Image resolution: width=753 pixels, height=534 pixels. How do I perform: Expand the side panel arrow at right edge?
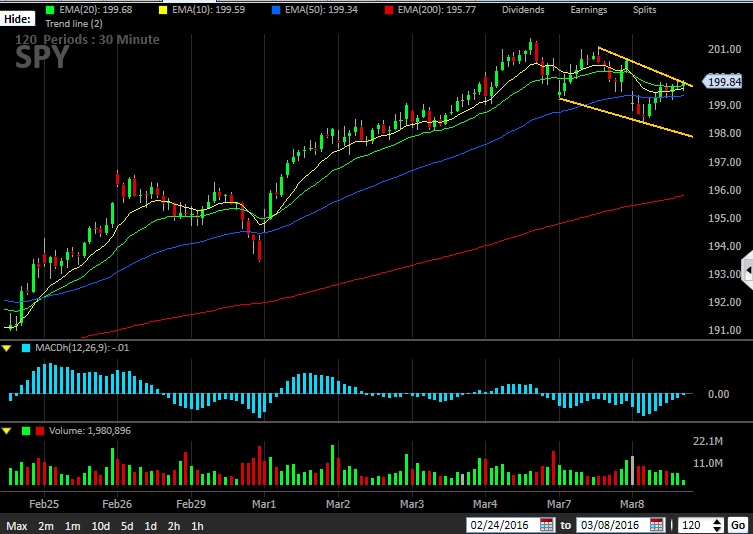coord(748,271)
